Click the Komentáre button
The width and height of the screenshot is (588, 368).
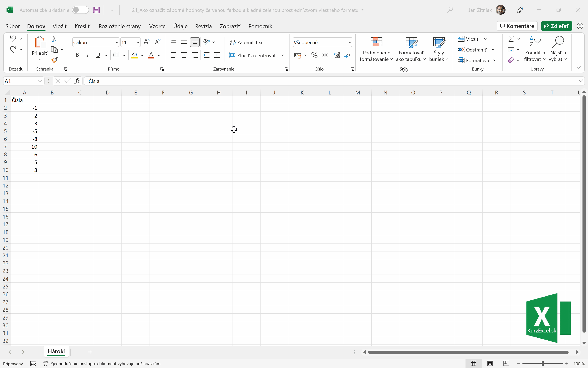(x=517, y=26)
